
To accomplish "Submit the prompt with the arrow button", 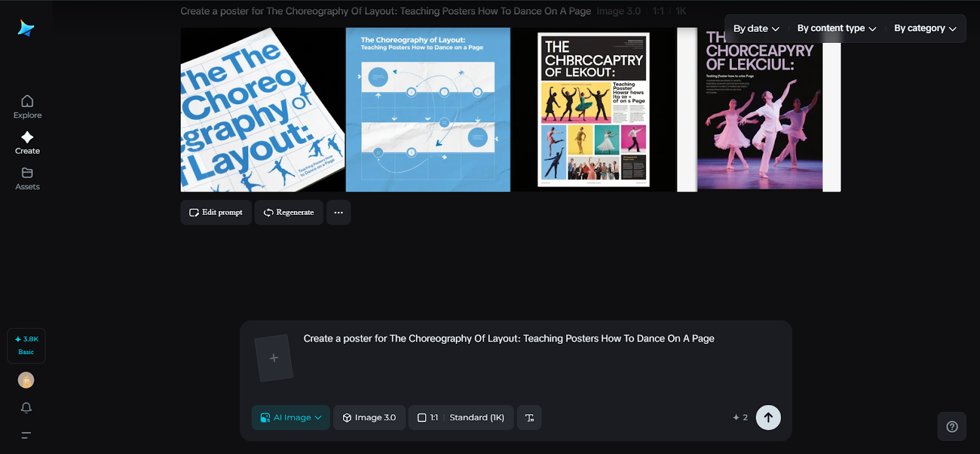I will point(768,417).
